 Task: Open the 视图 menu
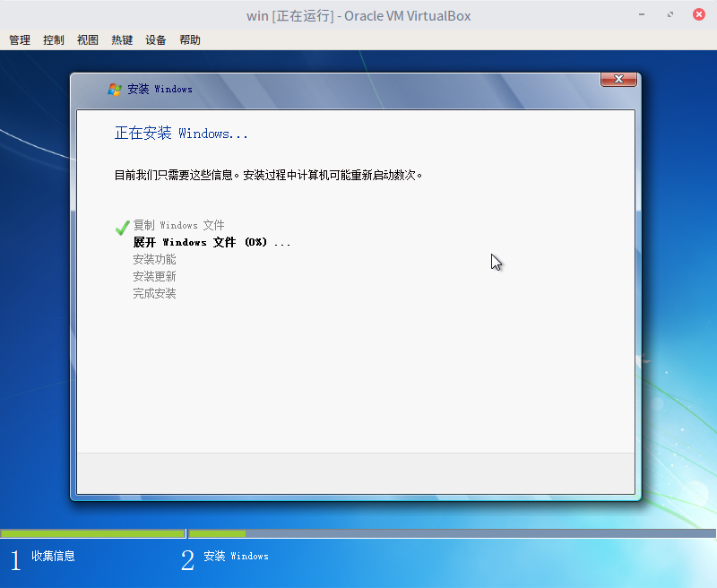[x=88, y=40]
